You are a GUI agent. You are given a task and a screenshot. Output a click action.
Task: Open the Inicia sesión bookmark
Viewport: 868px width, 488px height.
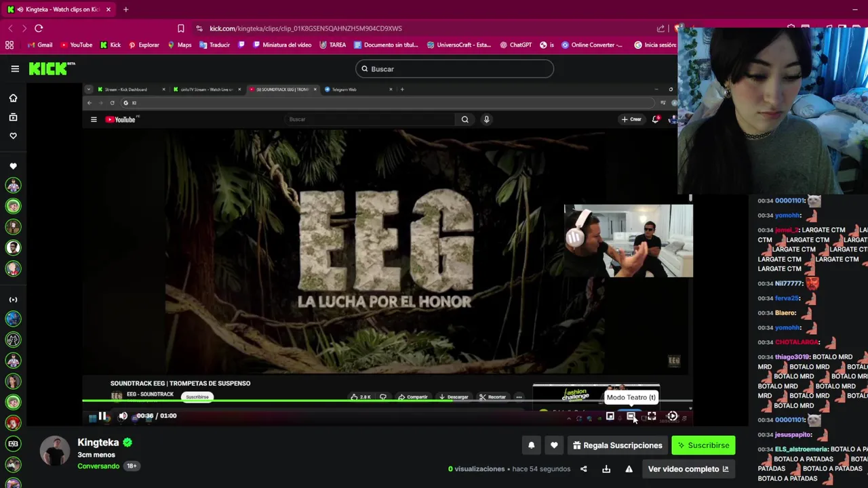click(656, 45)
